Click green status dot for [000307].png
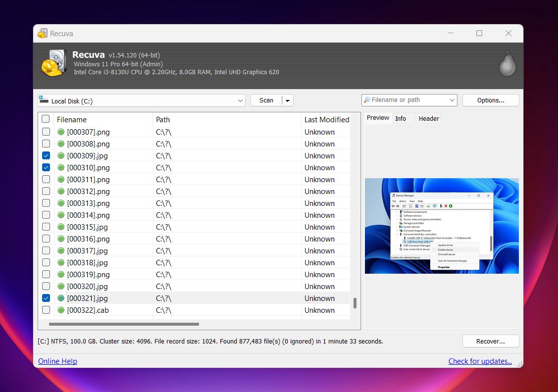Image resolution: width=558 pixels, height=392 pixels. click(61, 132)
